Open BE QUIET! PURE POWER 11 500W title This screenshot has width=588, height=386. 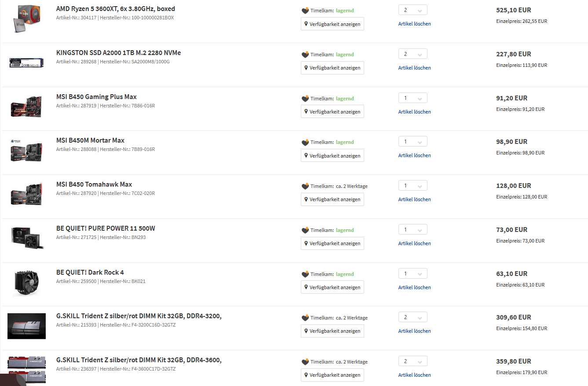(106, 228)
